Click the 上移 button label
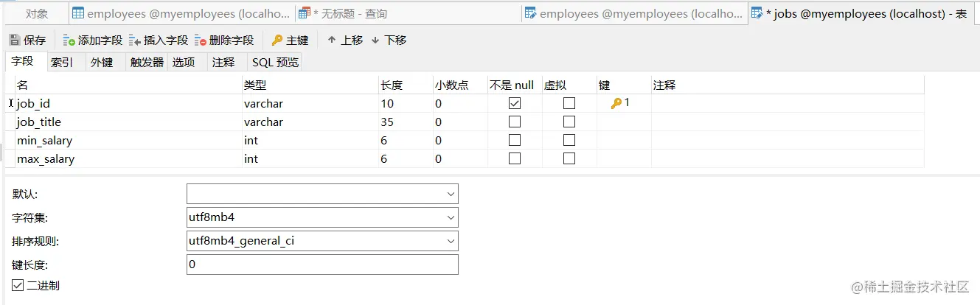The height and width of the screenshot is (305, 980). 352,41
